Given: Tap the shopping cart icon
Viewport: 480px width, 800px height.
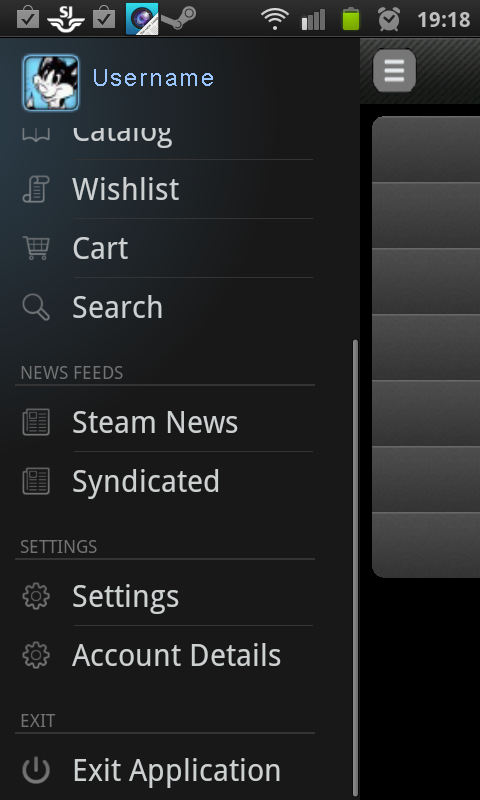Looking at the screenshot, I should click(36, 247).
